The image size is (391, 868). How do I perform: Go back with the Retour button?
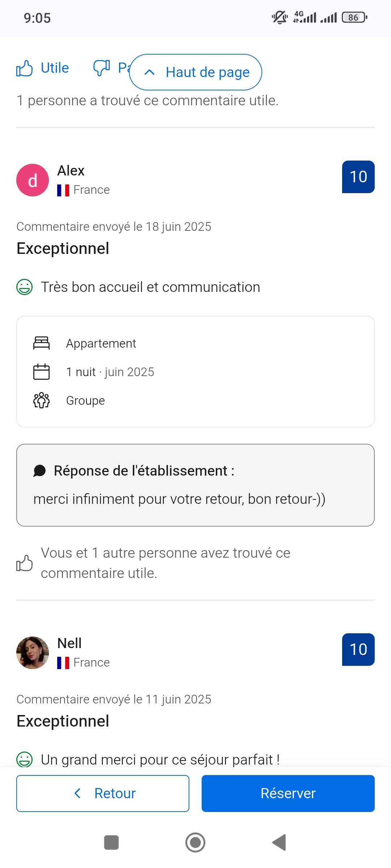coord(103,793)
